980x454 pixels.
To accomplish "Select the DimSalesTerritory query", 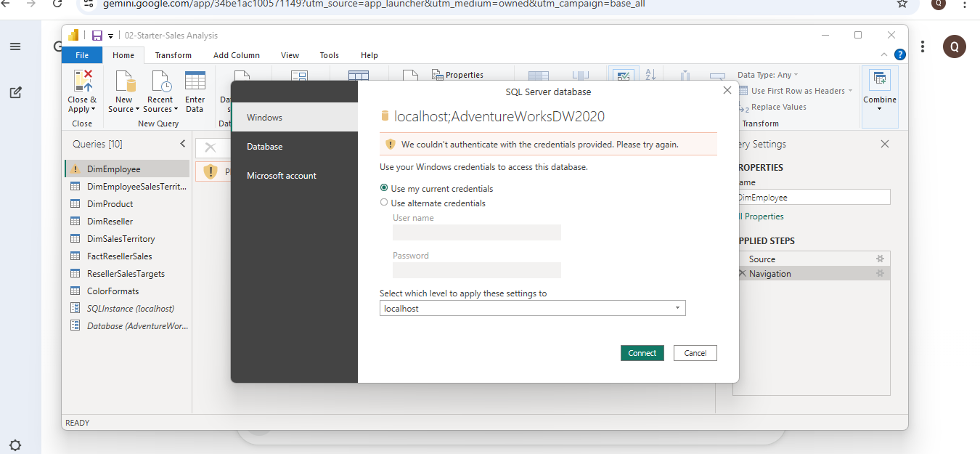I will (x=127, y=239).
